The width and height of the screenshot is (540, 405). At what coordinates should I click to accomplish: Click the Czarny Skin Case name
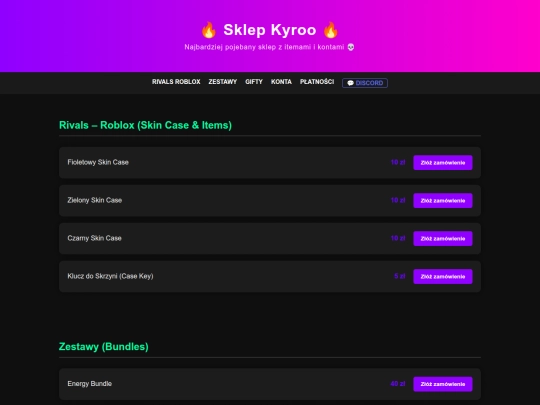[x=94, y=238]
